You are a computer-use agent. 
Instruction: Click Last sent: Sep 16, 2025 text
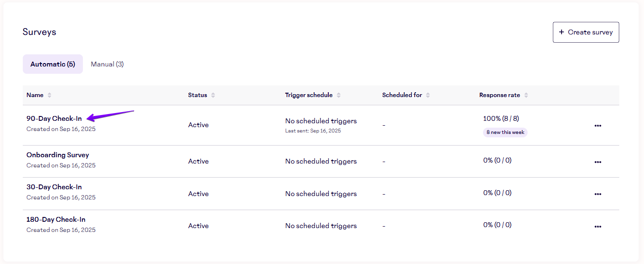313,131
